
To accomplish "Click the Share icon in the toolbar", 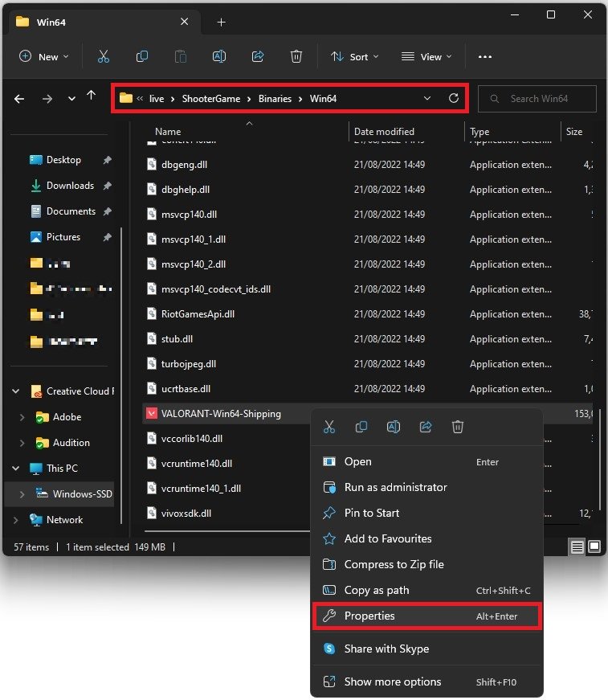I will point(258,56).
